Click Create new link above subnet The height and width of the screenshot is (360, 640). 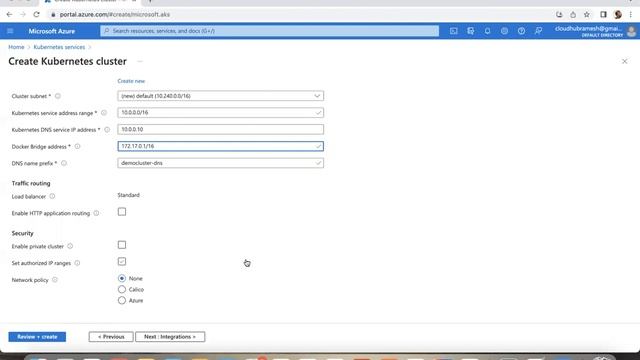pyautogui.click(x=131, y=81)
